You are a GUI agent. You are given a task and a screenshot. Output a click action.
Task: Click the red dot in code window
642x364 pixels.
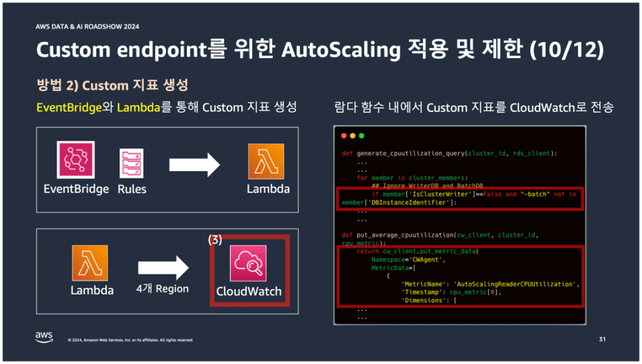click(x=344, y=136)
